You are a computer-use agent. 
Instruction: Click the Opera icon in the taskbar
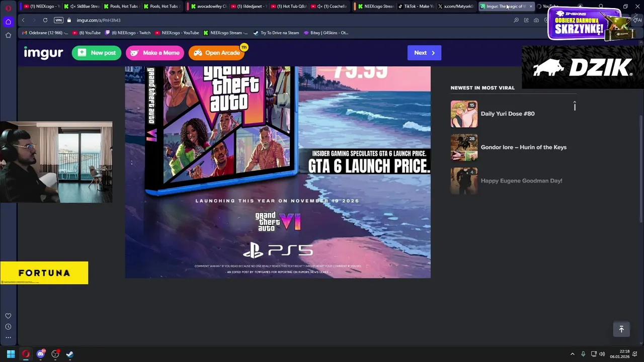(x=26, y=354)
